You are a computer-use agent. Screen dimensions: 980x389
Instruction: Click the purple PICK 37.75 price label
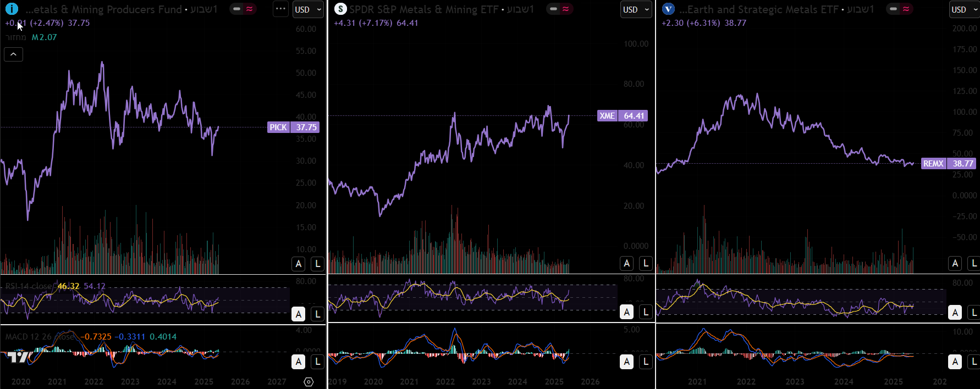(293, 127)
